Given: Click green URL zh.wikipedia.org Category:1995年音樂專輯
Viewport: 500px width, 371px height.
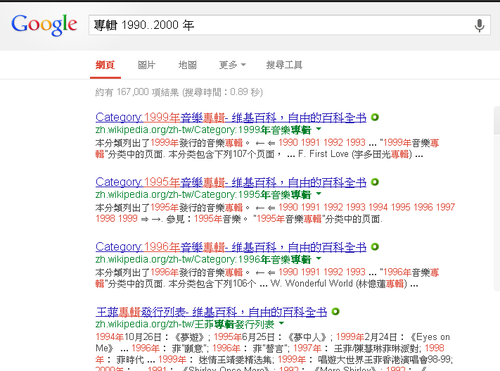Looking at the screenshot, I should [x=203, y=194].
